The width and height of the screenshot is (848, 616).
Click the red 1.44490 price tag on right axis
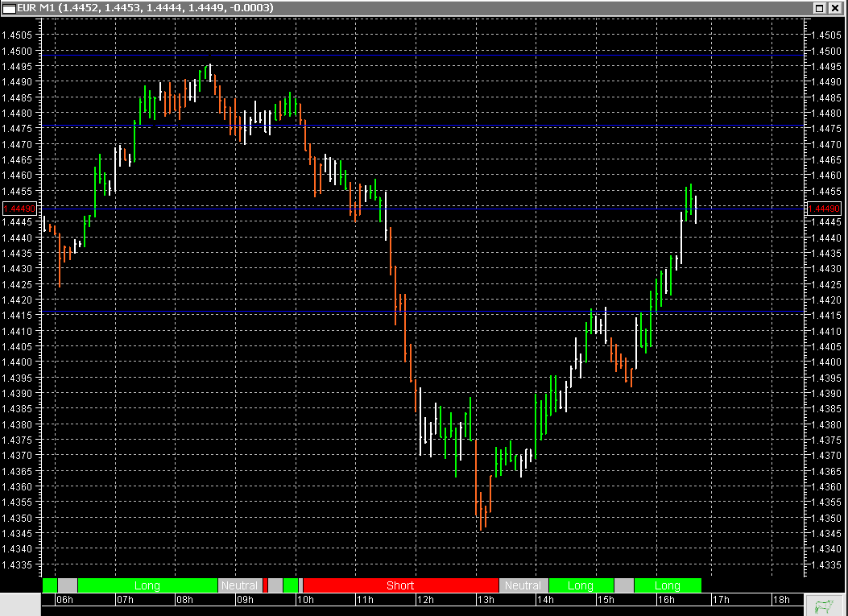[823, 209]
